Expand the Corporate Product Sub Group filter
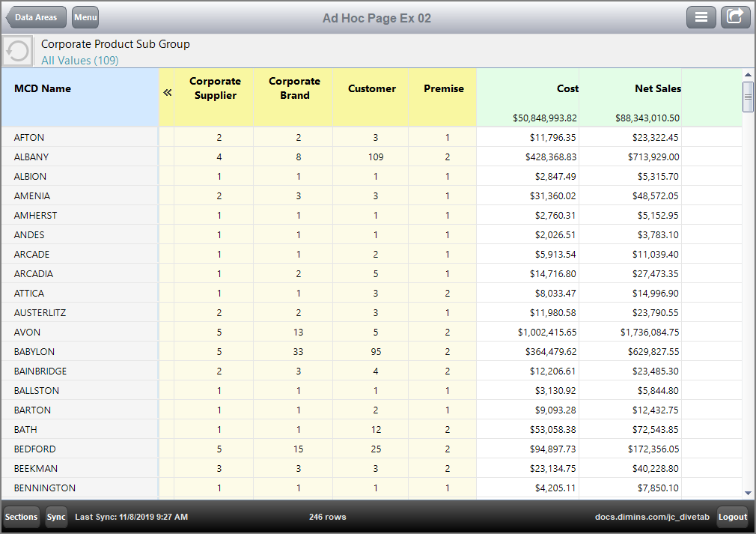This screenshot has width=756, height=534. 115,44
